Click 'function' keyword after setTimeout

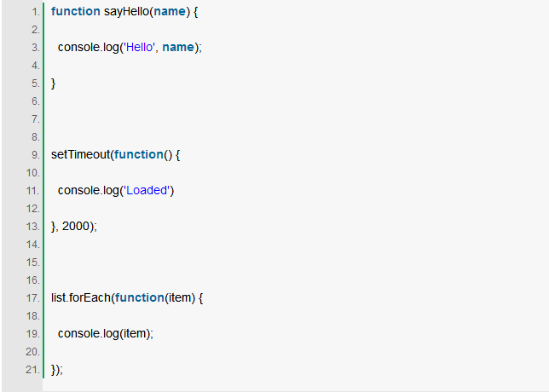tap(139, 155)
